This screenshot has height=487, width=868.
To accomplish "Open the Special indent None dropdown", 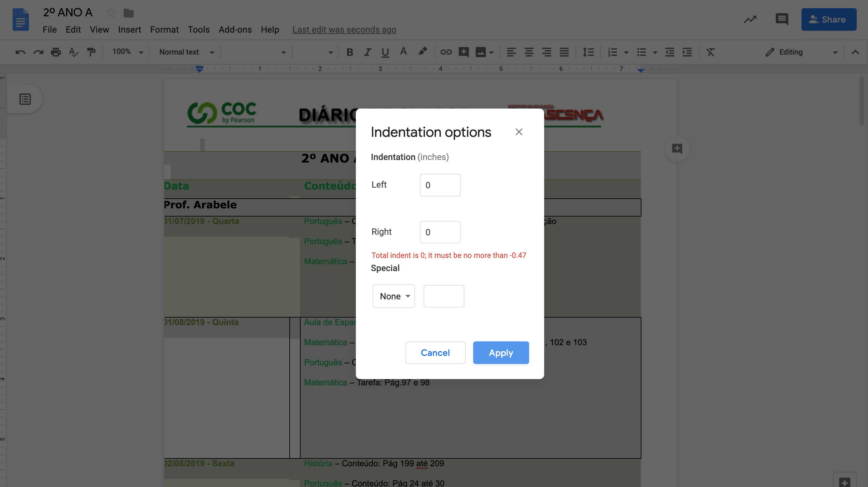I will (394, 296).
